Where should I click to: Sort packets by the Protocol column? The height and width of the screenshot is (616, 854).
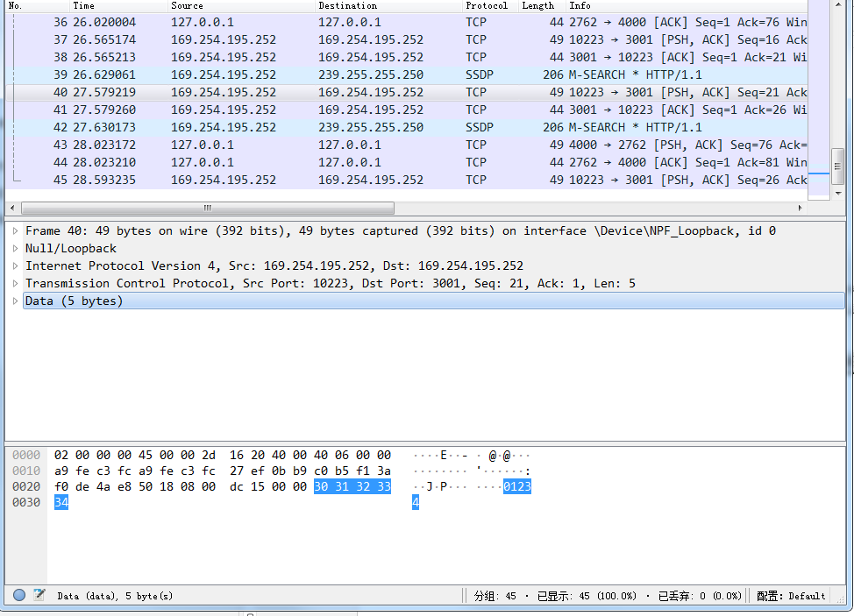coord(487,6)
